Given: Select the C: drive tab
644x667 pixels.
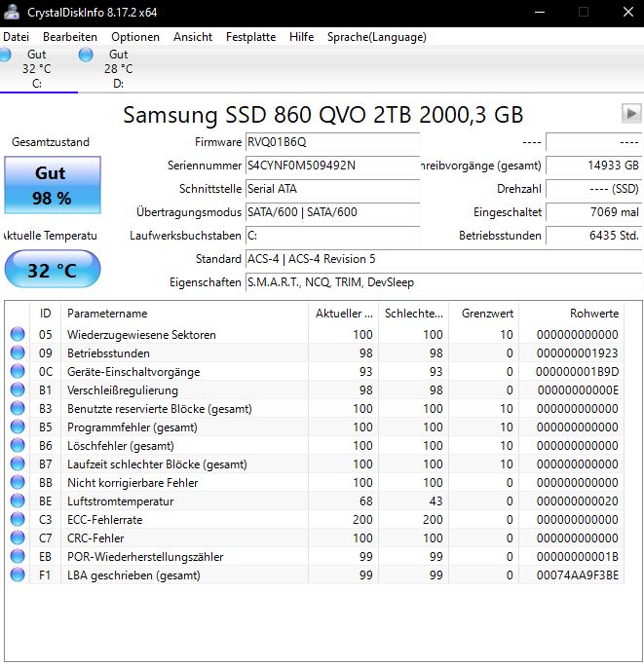Looking at the screenshot, I should pos(37,68).
